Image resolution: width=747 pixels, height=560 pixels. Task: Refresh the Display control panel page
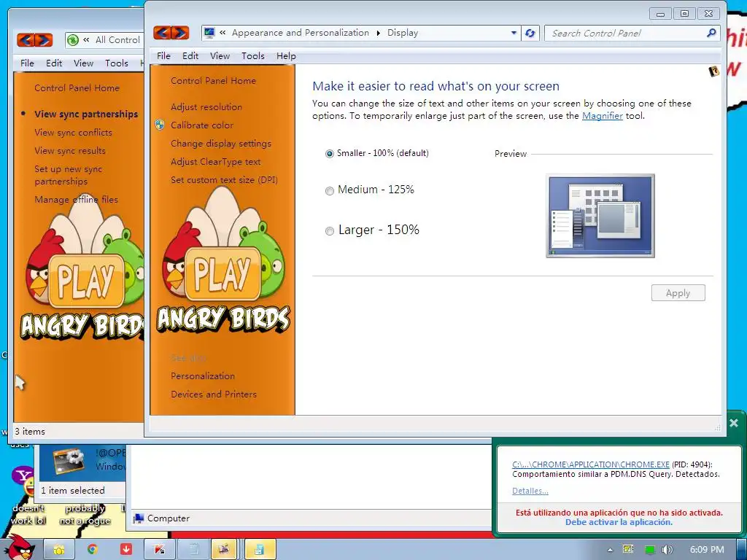coord(530,33)
